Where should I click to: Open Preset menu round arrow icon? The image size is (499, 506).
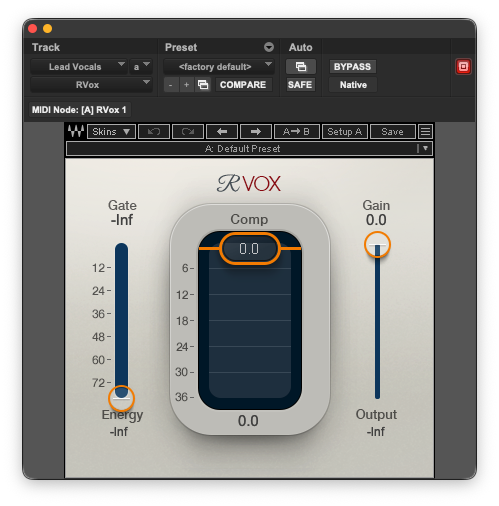tap(269, 47)
